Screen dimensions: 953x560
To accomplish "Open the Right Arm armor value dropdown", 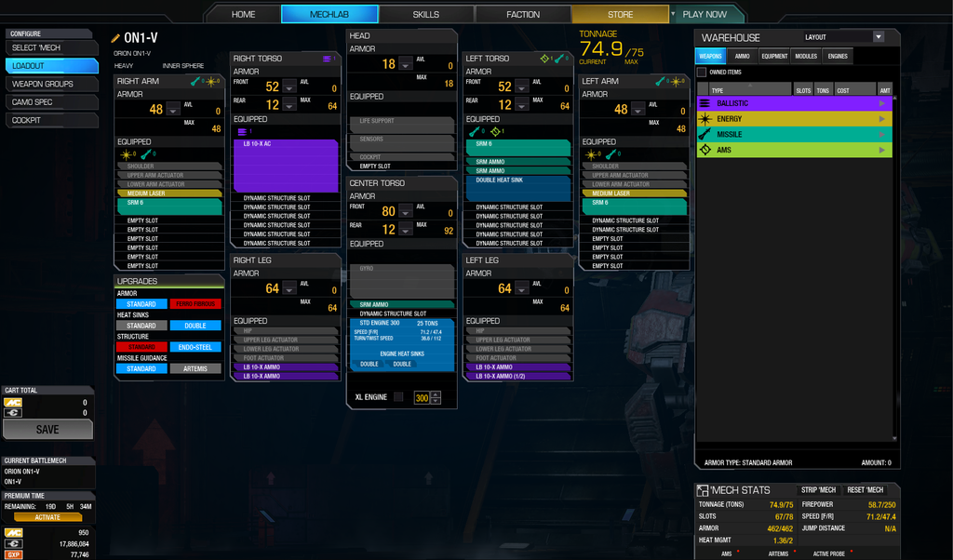I will coord(171,110).
